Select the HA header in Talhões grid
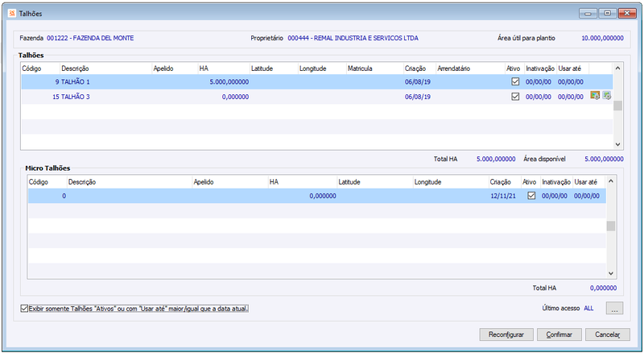 (x=204, y=69)
